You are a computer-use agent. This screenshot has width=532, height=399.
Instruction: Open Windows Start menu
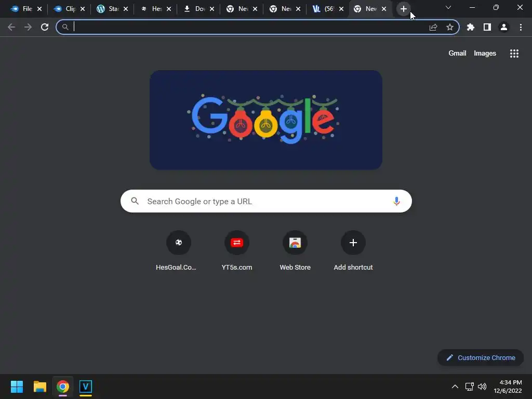point(17,387)
